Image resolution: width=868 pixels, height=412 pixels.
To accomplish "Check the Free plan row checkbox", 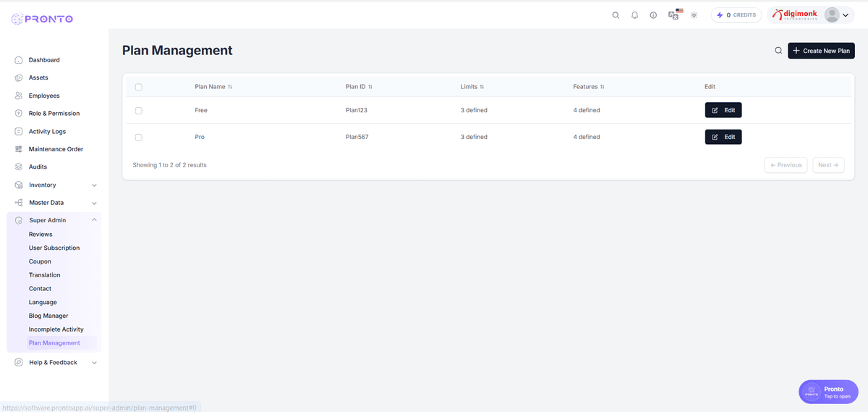I will click(x=139, y=110).
